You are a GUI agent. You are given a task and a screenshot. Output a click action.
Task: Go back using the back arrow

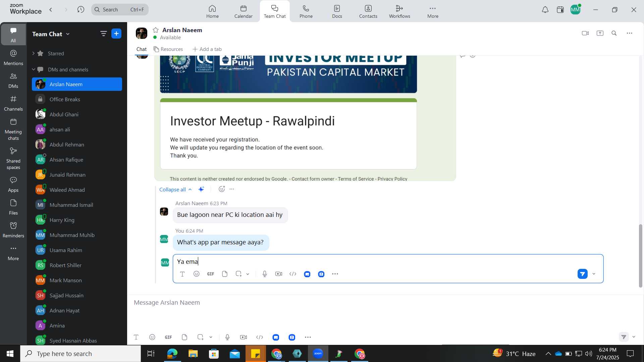[x=51, y=10]
